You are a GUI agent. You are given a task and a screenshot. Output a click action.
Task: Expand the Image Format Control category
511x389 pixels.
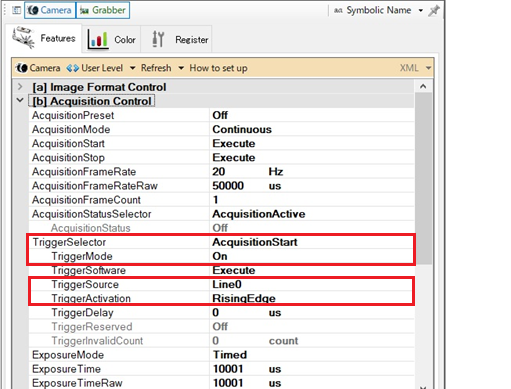click(x=20, y=87)
